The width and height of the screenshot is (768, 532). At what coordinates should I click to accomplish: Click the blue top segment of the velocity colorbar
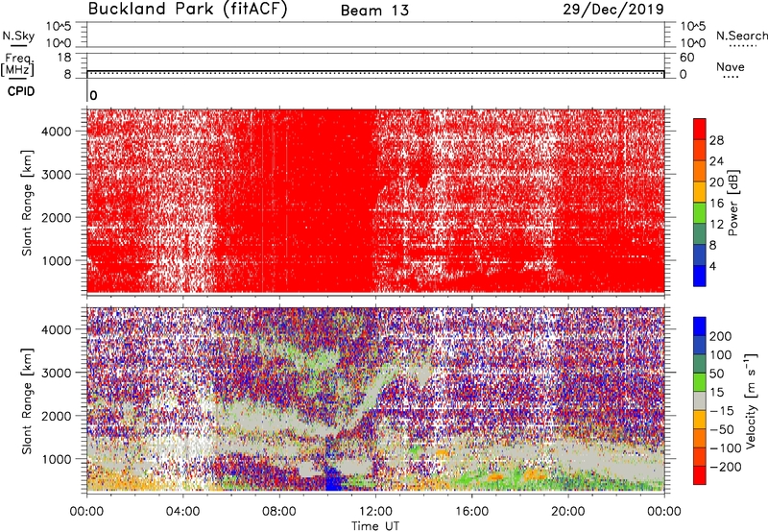(700, 326)
